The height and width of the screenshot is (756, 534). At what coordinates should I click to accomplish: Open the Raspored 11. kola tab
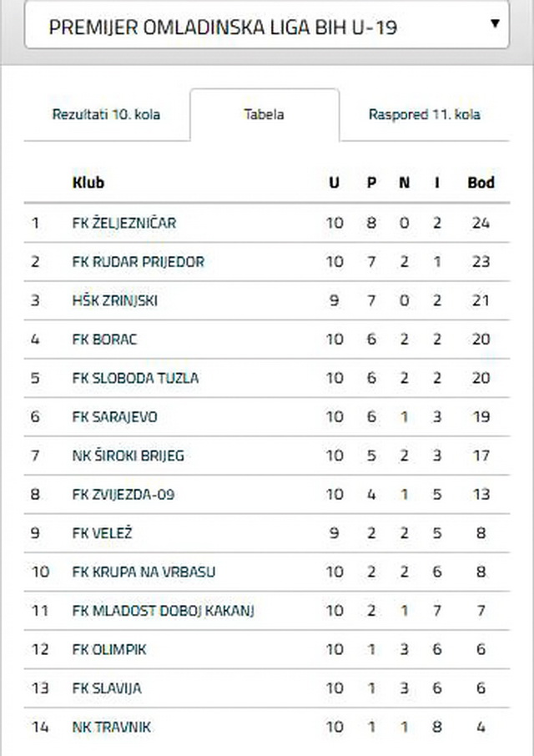pyautogui.click(x=424, y=115)
